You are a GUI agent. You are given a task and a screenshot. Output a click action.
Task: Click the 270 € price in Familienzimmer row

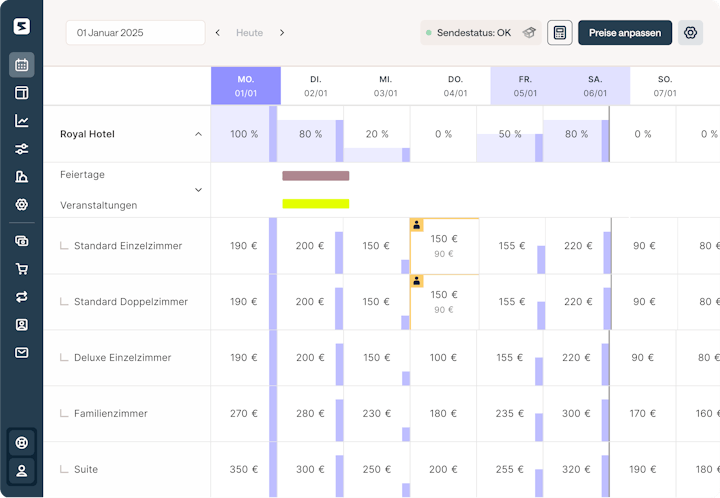pyautogui.click(x=244, y=414)
